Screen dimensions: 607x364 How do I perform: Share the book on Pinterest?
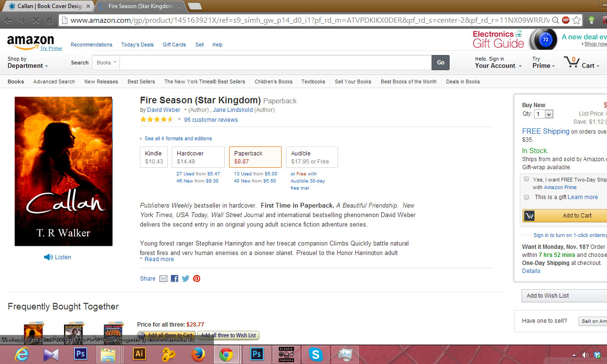tap(196, 279)
